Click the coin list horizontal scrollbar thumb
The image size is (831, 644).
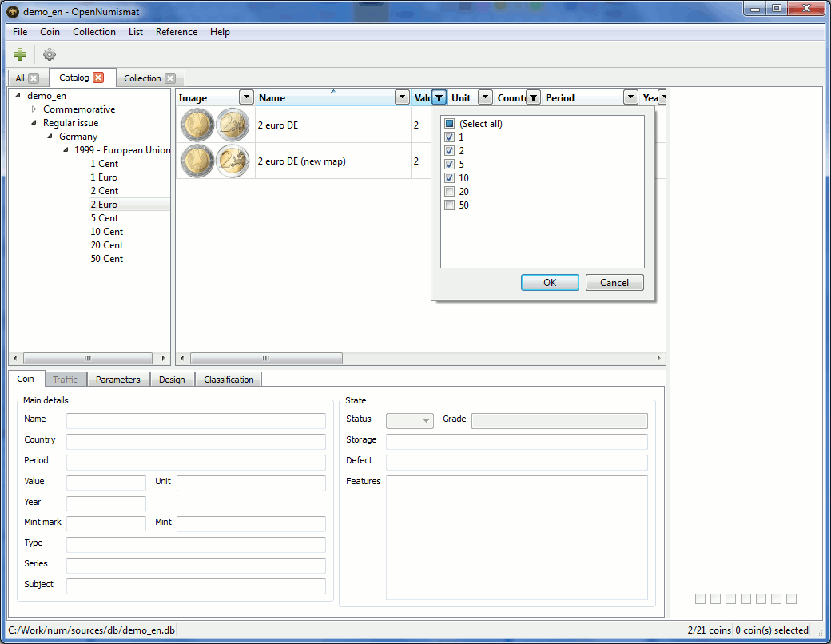266,358
